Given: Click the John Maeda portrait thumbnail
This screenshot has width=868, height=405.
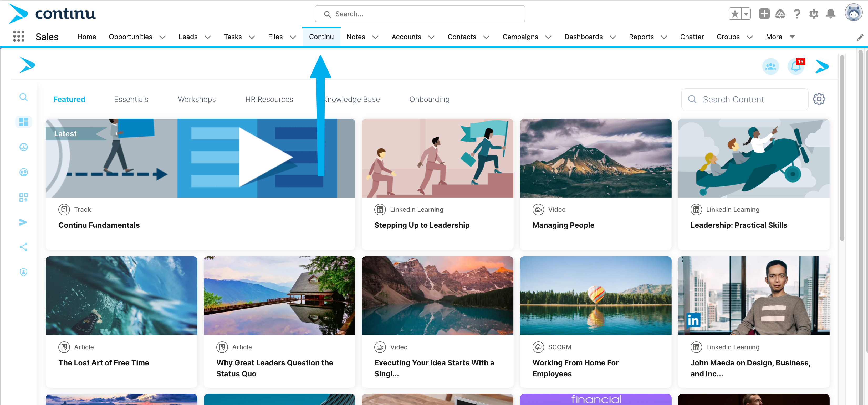Looking at the screenshot, I should click(x=753, y=295).
